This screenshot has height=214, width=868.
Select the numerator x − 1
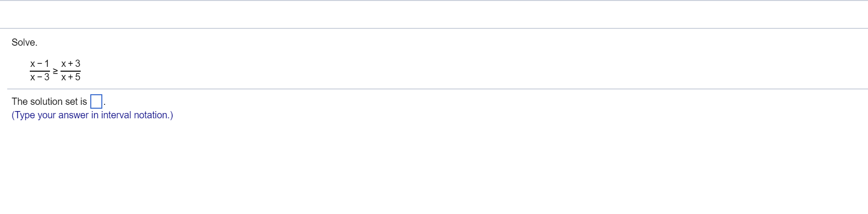click(39, 63)
